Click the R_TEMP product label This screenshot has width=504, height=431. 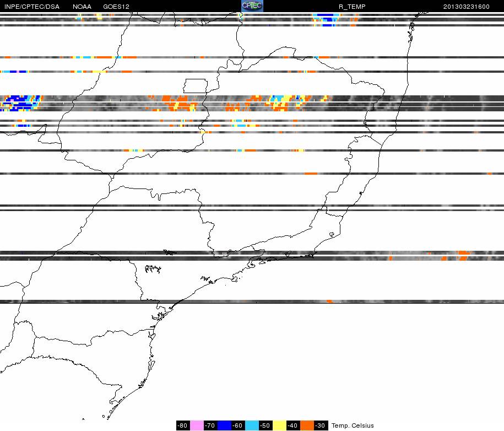click(x=352, y=7)
